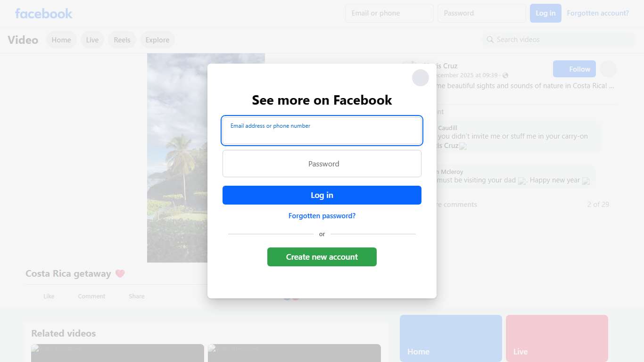
Task: Switch to the Live video tab
Action: pos(92,40)
